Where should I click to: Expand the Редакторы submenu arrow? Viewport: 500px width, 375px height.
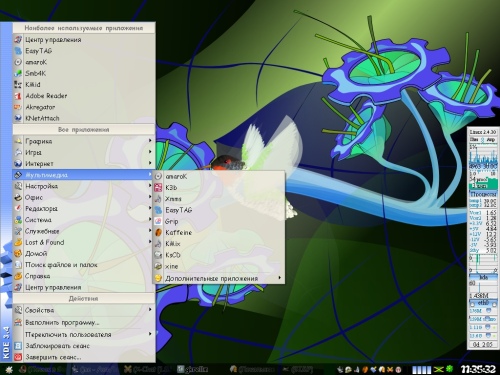(150, 208)
